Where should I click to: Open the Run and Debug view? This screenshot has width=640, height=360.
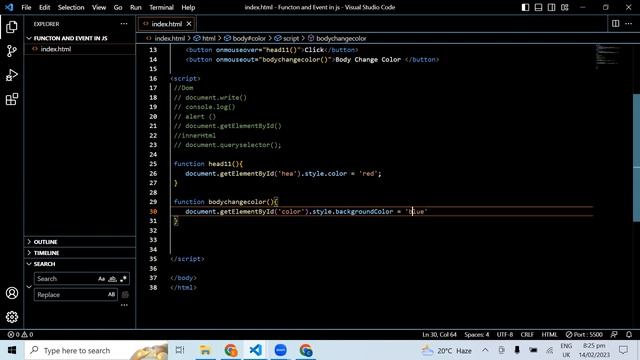[x=12, y=75]
